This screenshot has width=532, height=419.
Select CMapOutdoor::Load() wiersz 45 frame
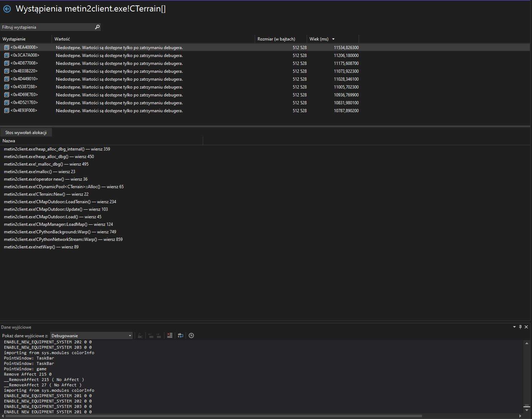click(x=53, y=217)
